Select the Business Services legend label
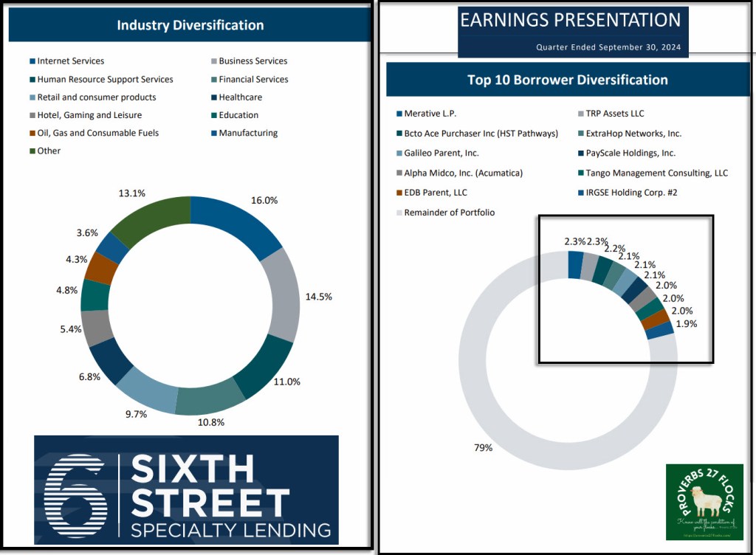Viewport: 756px width, 555px height. coord(252,61)
